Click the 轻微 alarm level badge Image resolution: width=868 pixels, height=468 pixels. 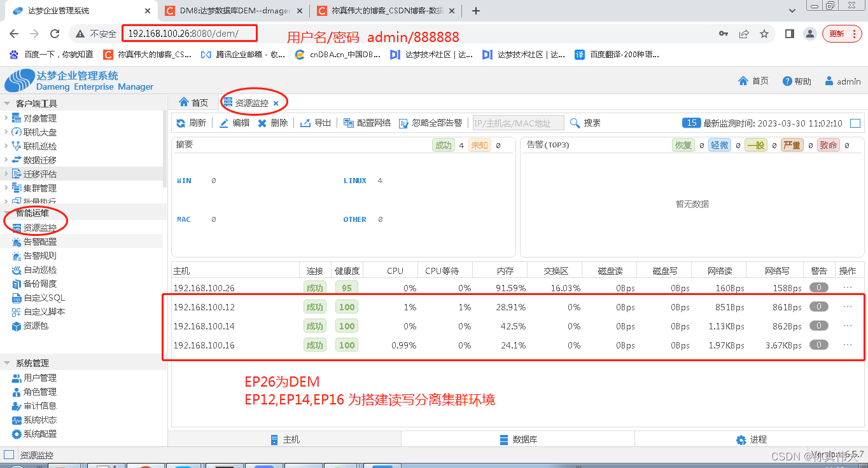[x=719, y=145]
